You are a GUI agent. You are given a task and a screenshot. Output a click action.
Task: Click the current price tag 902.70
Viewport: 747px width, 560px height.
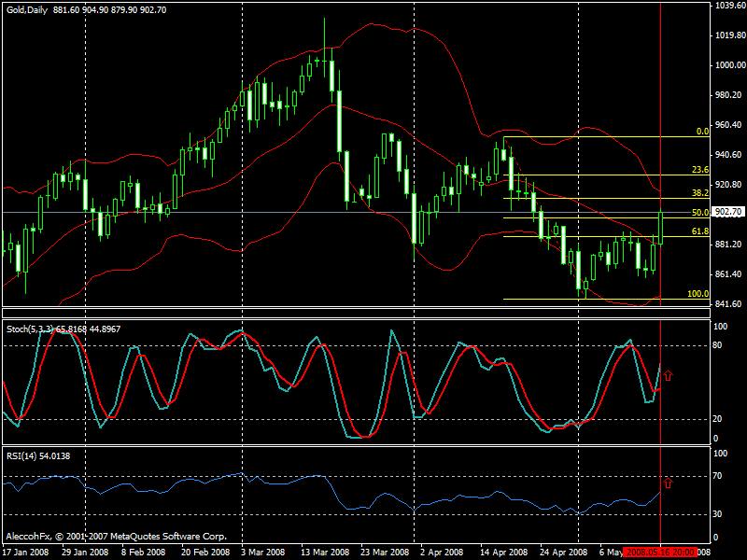[728, 213]
